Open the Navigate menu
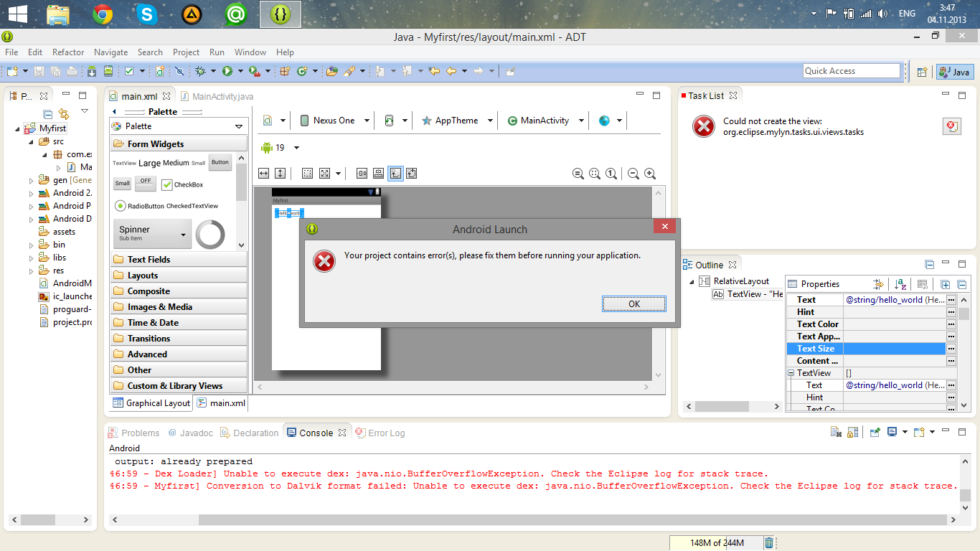This screenshot has width=980, height=551. (110, 52)
